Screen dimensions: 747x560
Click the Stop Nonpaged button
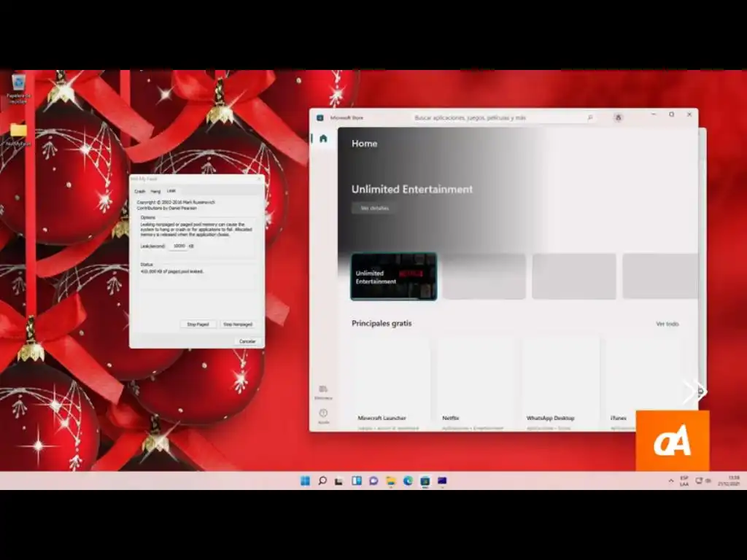pos(238,324)
